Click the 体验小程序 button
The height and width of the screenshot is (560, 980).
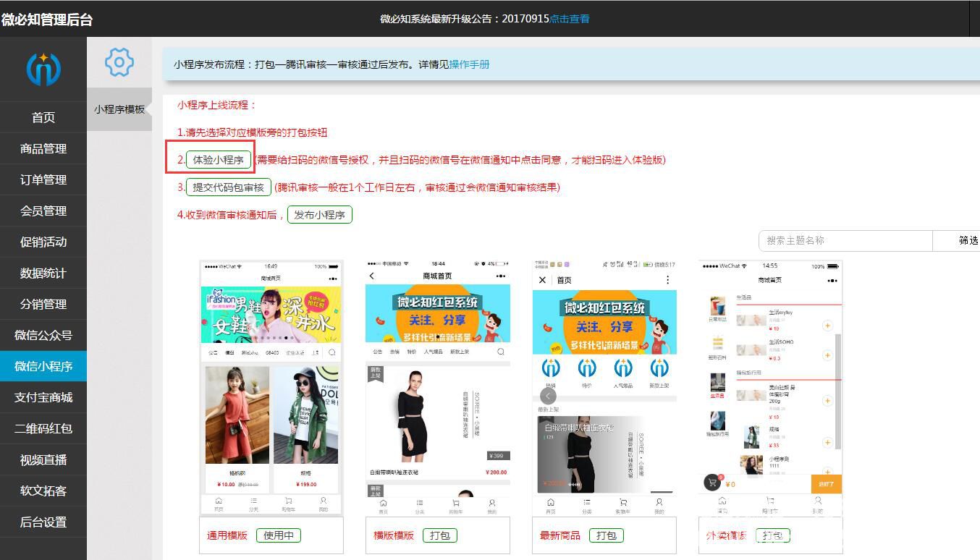point(219,160)
